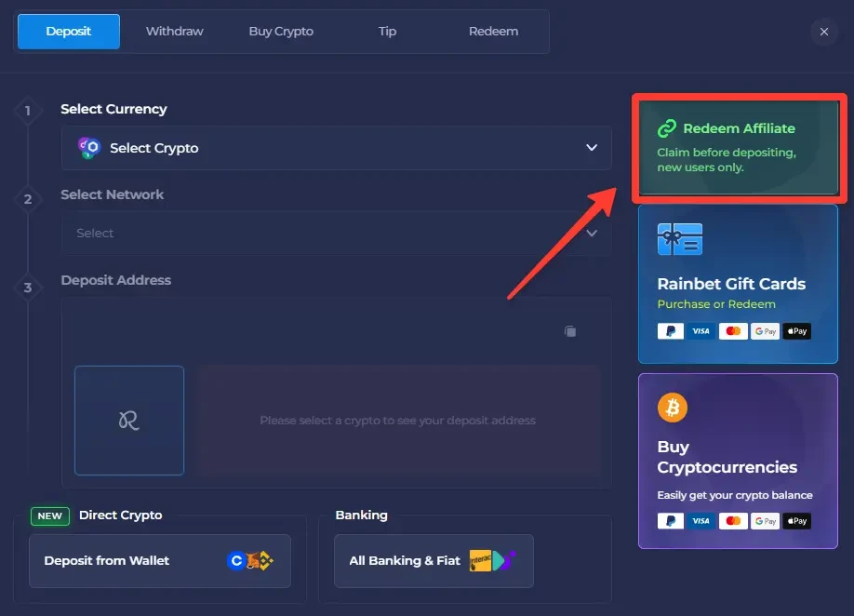Click Apple Pay icon under Buy Cryptocurrencies

[x=797, y=521]
